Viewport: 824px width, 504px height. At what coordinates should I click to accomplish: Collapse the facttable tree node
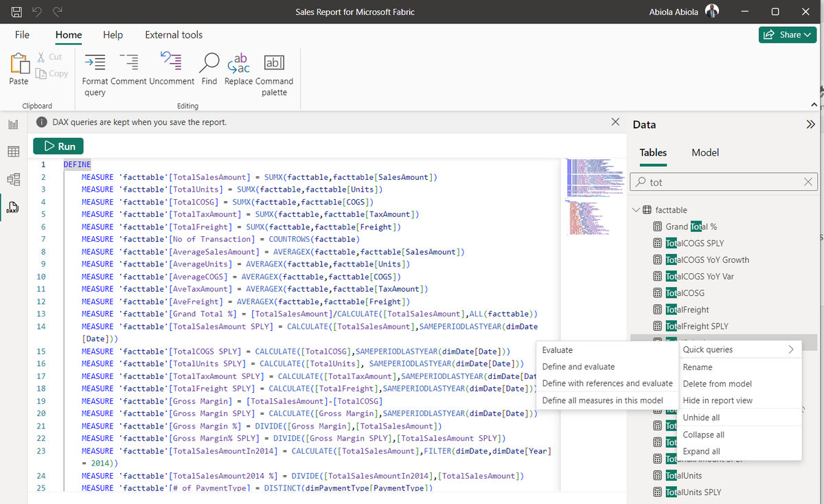point(635,210)
